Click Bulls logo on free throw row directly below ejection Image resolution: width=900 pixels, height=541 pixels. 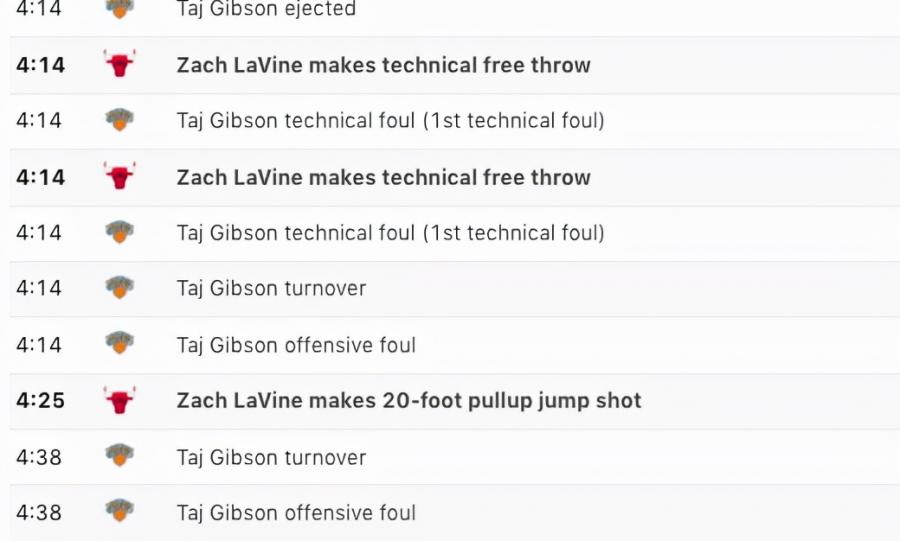click(119, 63)
